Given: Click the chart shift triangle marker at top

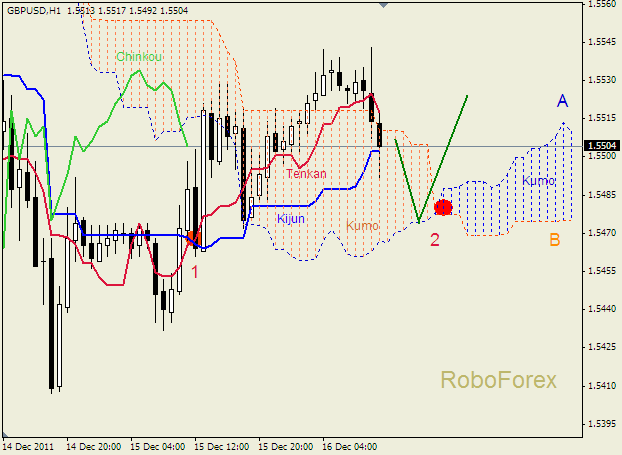Looking at the screenshot, I should click(x=383, y=5).
